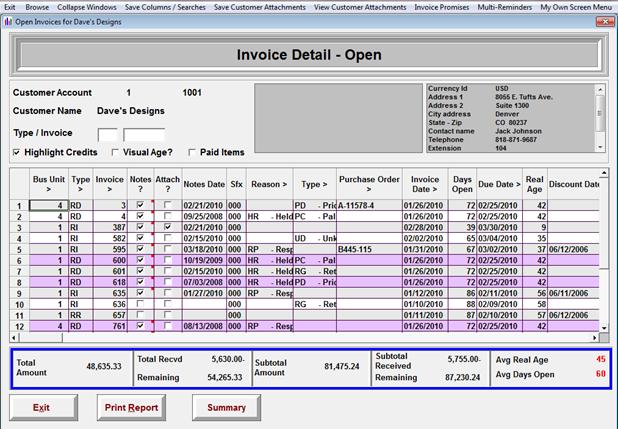Click the Invoice number input field

(x=144, y=135)
